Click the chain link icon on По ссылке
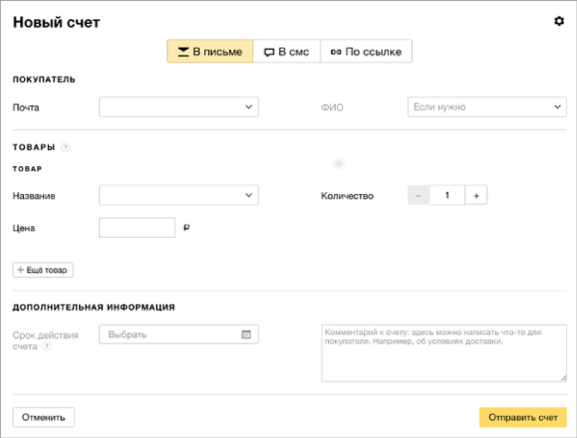The image size is (577, 438). coord(336,52)
